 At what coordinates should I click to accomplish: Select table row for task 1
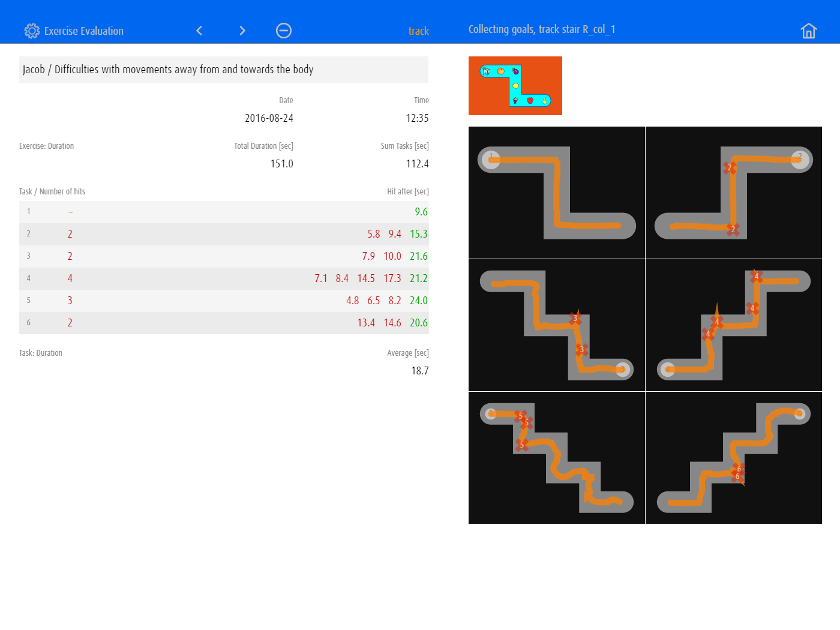coord(223,212)
